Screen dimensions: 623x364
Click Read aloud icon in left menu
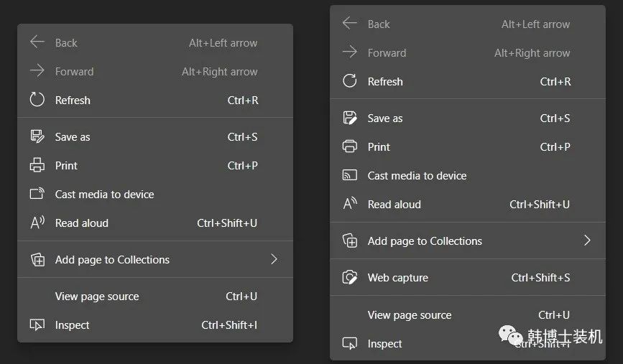37,223
